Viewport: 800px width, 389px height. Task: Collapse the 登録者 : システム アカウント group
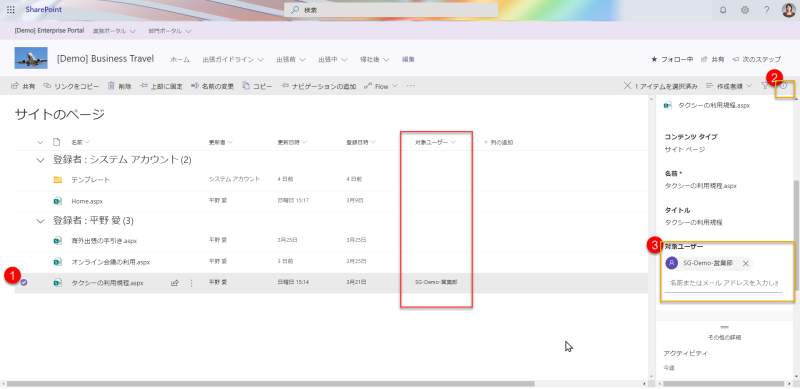(x=40, y=160)
